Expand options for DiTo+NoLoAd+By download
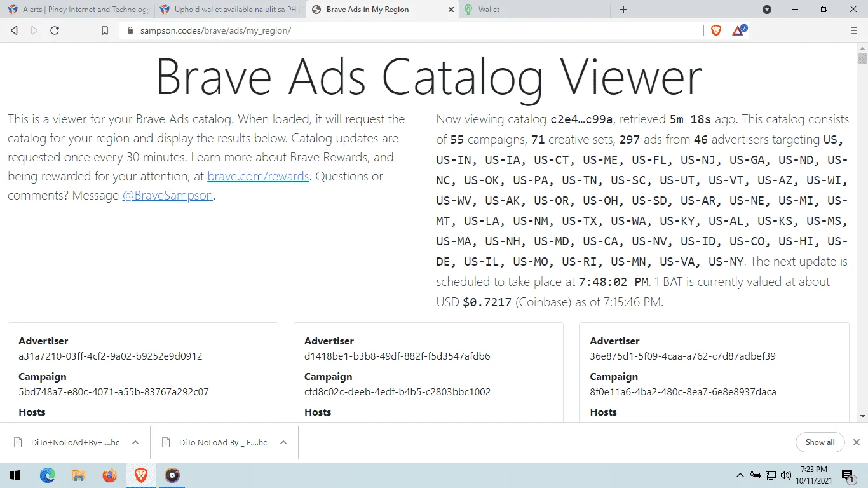 pos(135,443)
